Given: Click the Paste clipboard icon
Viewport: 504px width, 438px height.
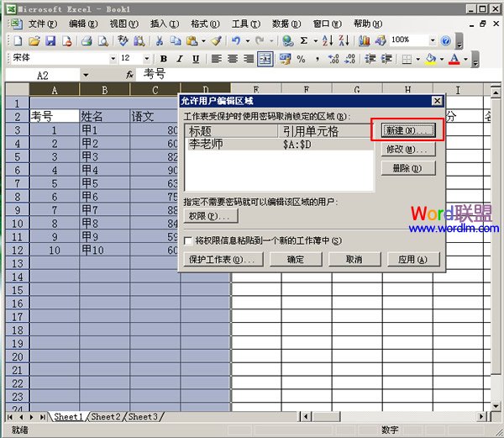Looking at the screenshot, I should coord(192,40).
